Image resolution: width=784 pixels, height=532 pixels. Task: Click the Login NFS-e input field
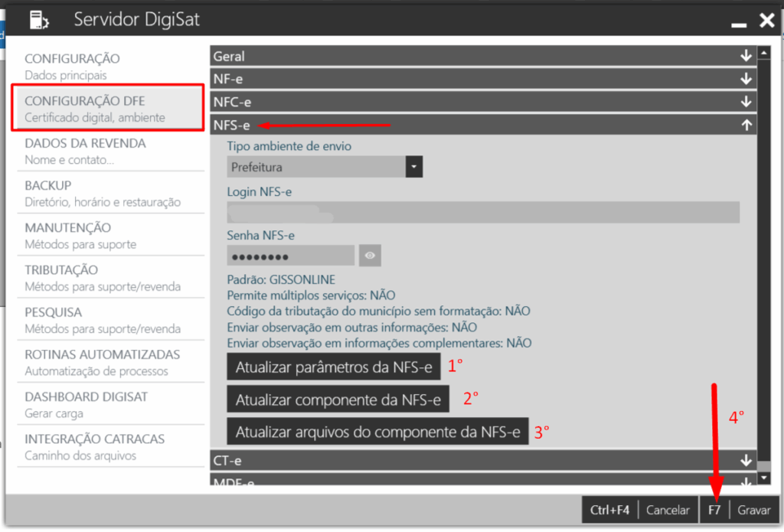click(x=482, y=212)
